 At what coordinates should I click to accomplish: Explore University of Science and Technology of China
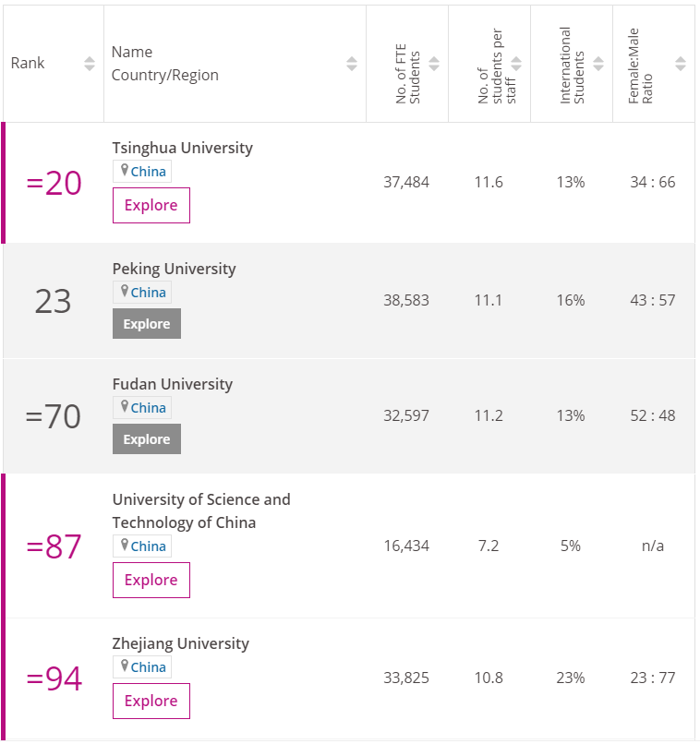[x=151, y=581]
